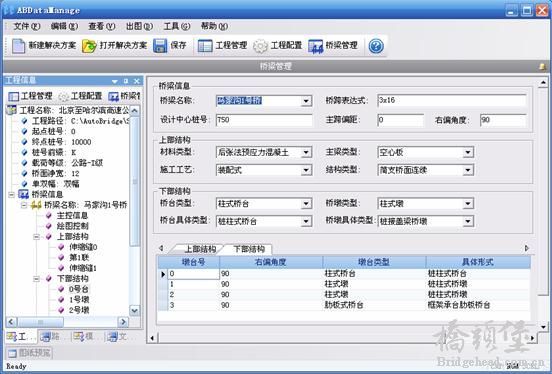Open the 桥台具体类型 dropdown

click(x=306, y=221)
